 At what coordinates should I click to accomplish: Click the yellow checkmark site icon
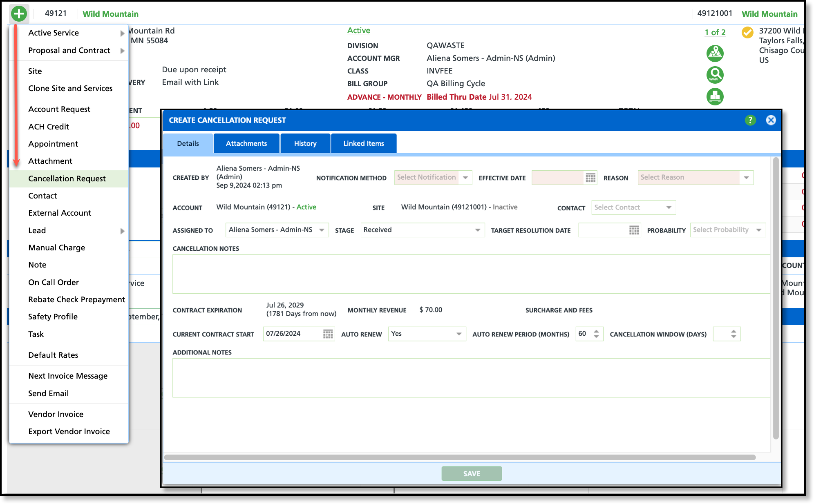[x=747, y=32]
